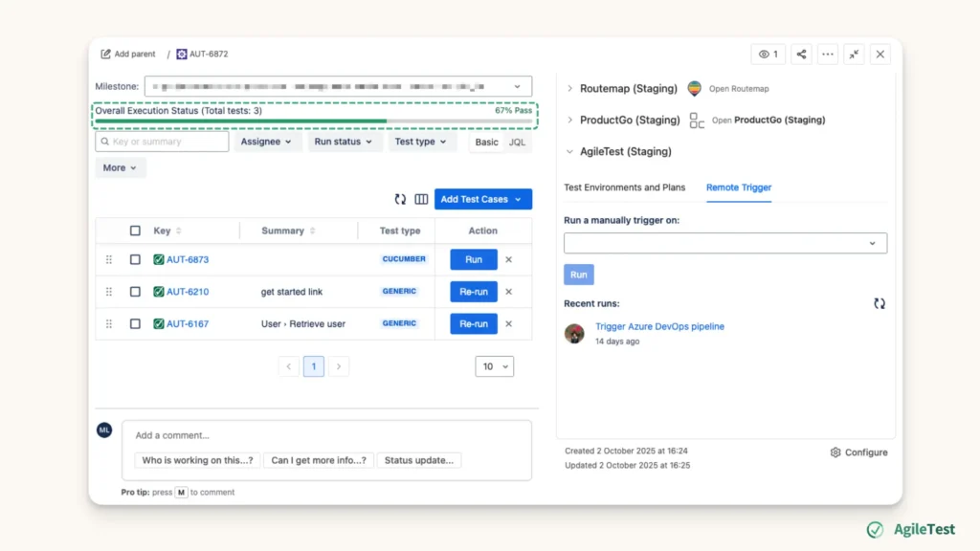Image resolution: width=980 pixels, height=551 pixels.
Task: Open the Milestone dropdown
Action: coord(338,86)
